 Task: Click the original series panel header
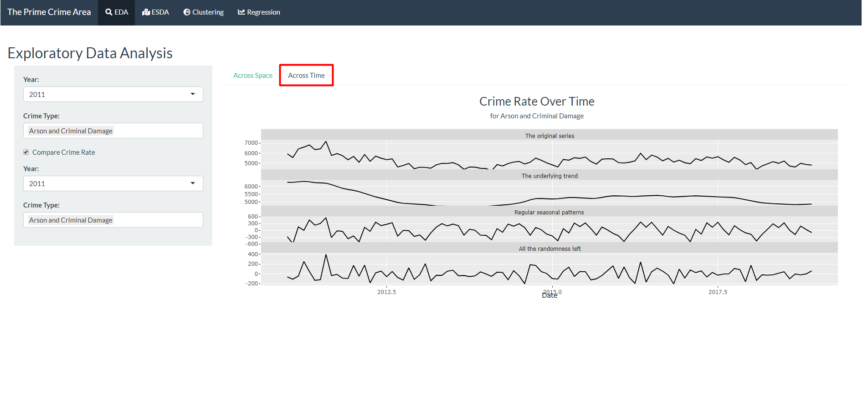[x=550, y=136]
